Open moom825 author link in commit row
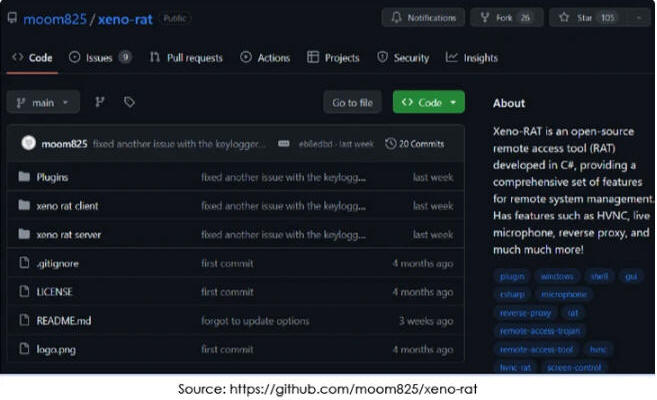Image resolution: width=657 pixels, height=400 pixels. [64, 144]
